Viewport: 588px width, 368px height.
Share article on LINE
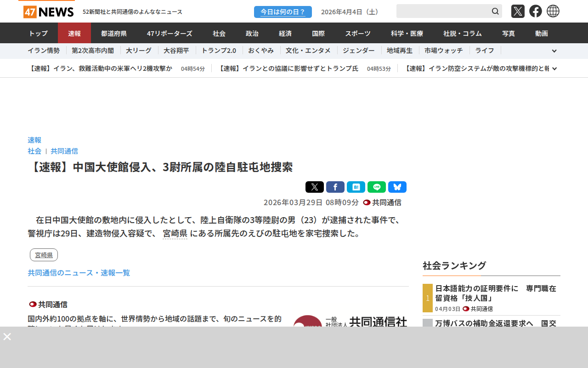point(377,187)
